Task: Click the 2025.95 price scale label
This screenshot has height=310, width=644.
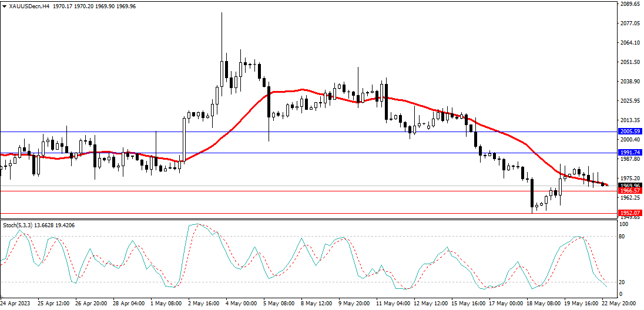Action: (x=630, y=100)
